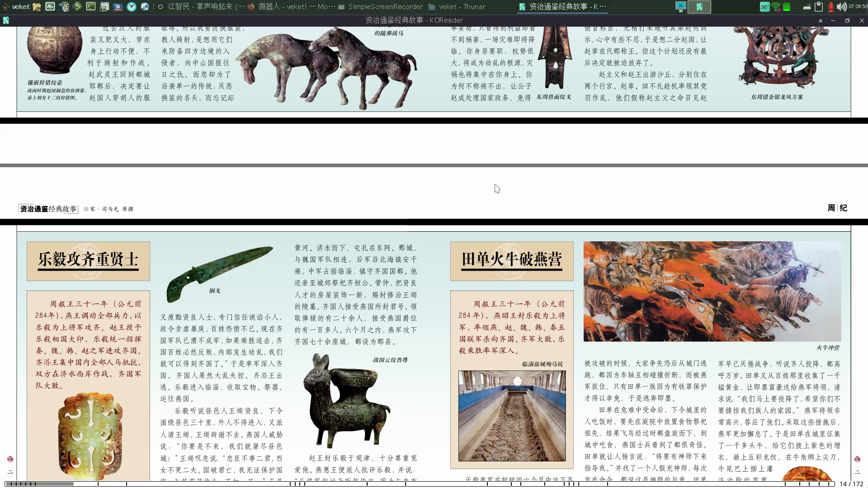Select the 资治通鉴经典故事 KOReader taskbar entry
868x488 pixels.
(562, 7)
